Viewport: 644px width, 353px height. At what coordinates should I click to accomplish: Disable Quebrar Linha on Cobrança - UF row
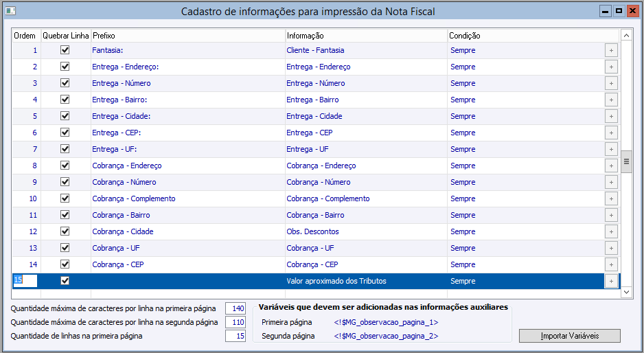(65, 248)
